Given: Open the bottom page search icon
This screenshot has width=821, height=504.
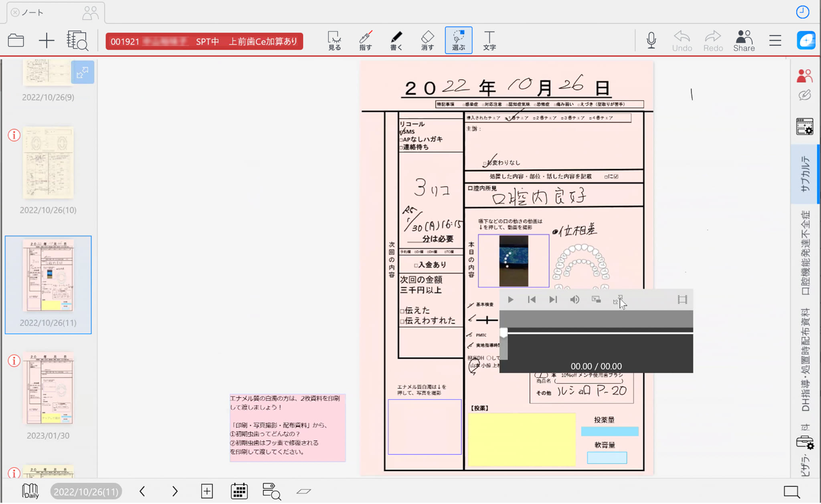Looking at the screenshot, I should click(x=271, y=491).
